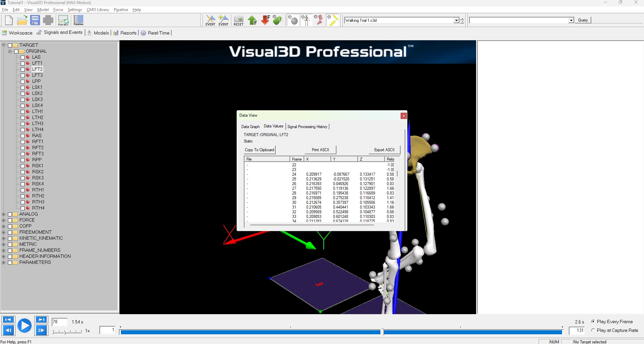Screen dimensions: 644x344
Task: Expand the KINETIC_KINEMATIC tree node
Action: (x=4, y=238)
